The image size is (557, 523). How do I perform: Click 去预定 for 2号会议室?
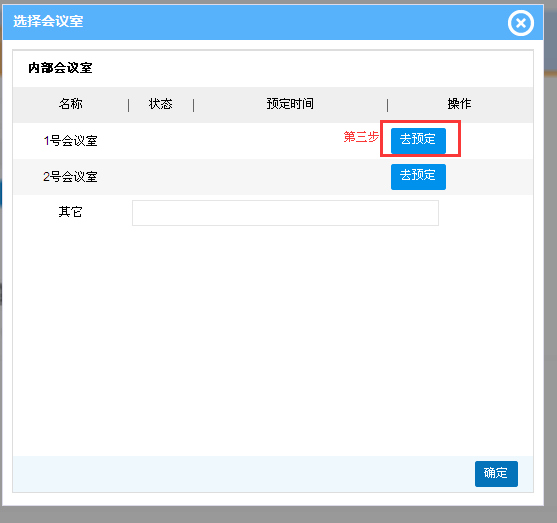click(x=418, y=177)
